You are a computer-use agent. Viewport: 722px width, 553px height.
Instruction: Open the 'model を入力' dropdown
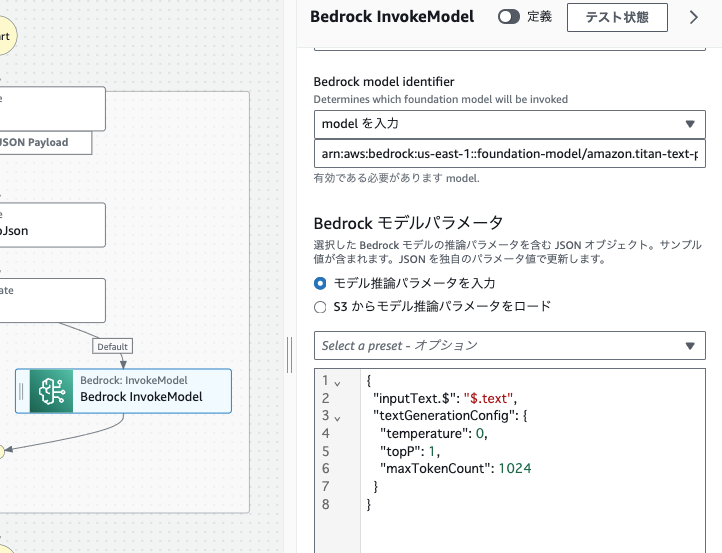coord(510,124)
